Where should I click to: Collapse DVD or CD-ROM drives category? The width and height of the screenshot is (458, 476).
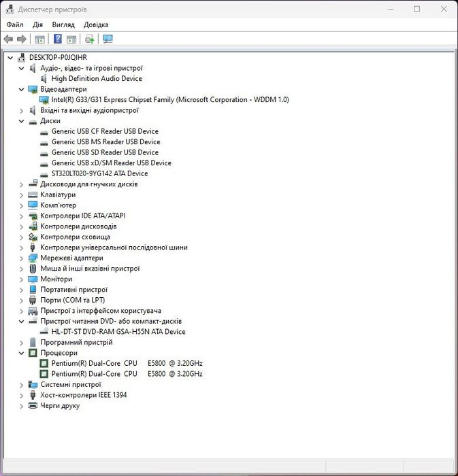(21, 321)
